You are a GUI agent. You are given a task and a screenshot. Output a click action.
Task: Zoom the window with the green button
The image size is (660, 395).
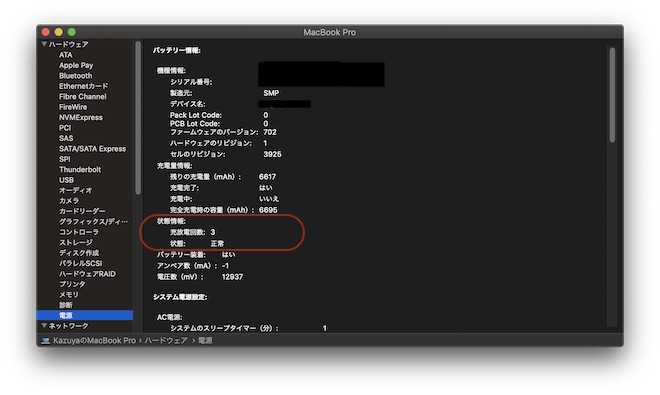coord(72,32)
